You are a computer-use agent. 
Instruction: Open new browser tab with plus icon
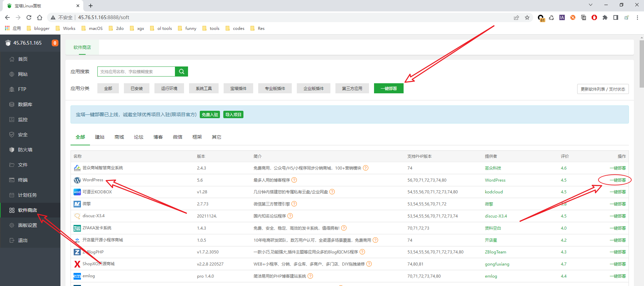coord(91,6)
